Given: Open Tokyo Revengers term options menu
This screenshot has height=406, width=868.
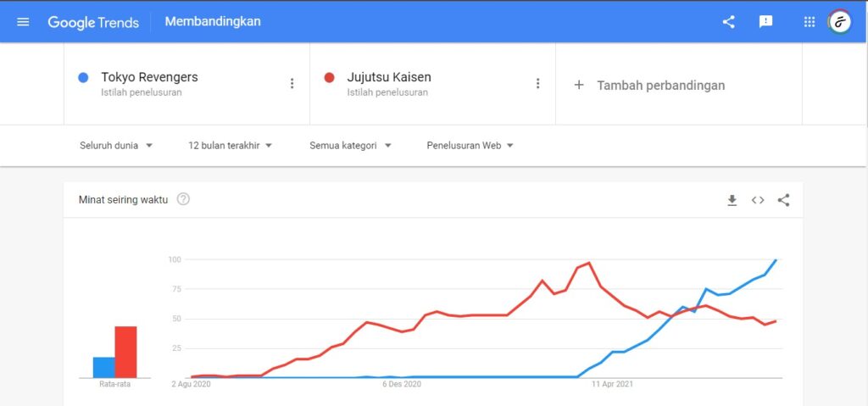Looking at the screenshot, I should pyautogui.click(x=292, y=83).
